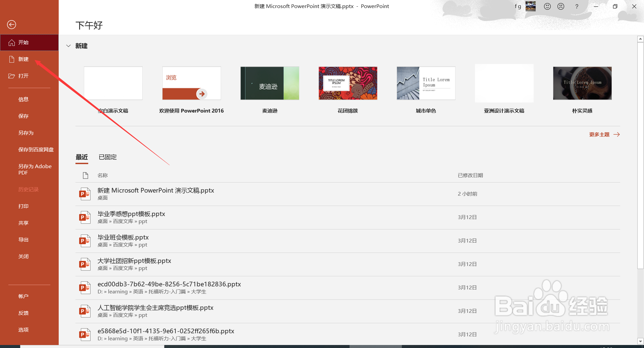Screen dimensions: 644x348
Task: Restore down the PowerPoint window
Action: pos(615,6)
